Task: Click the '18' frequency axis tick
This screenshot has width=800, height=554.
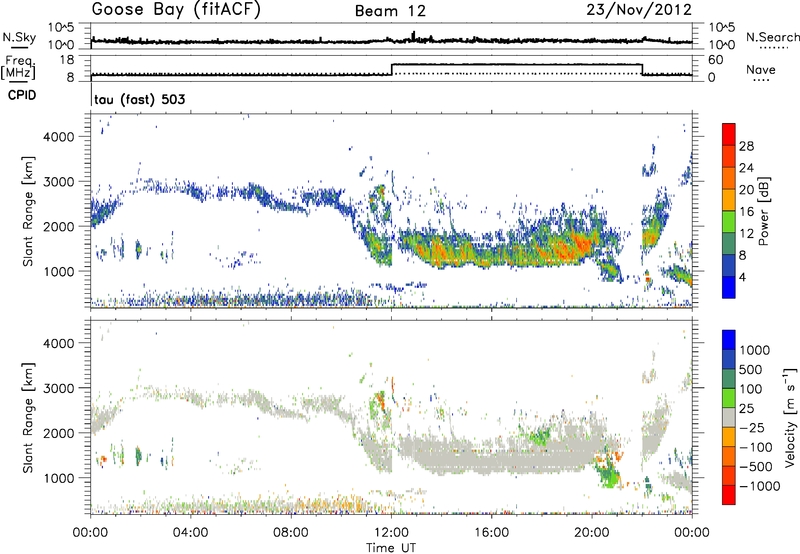Action: (67, 60)
